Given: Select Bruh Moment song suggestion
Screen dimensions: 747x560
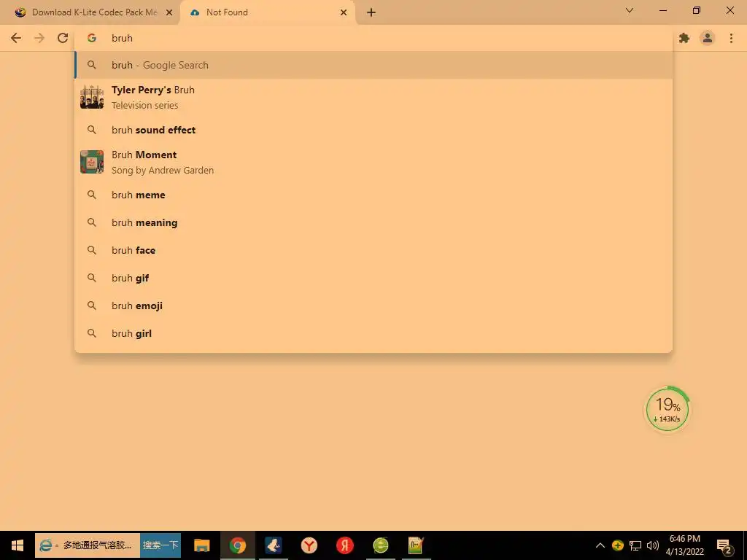Looking at the screenshot, I should point(373,162).
